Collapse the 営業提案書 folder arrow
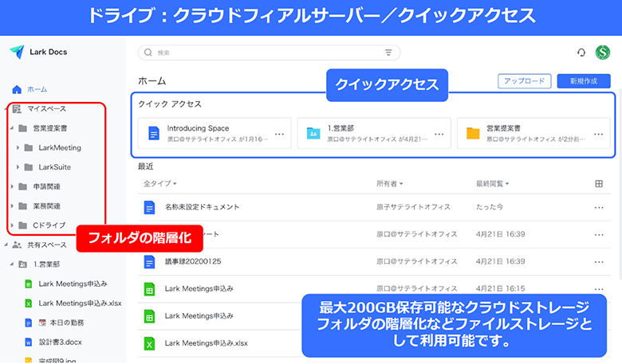This screenshot has height=364, width=622. click(x=12, y=128)
